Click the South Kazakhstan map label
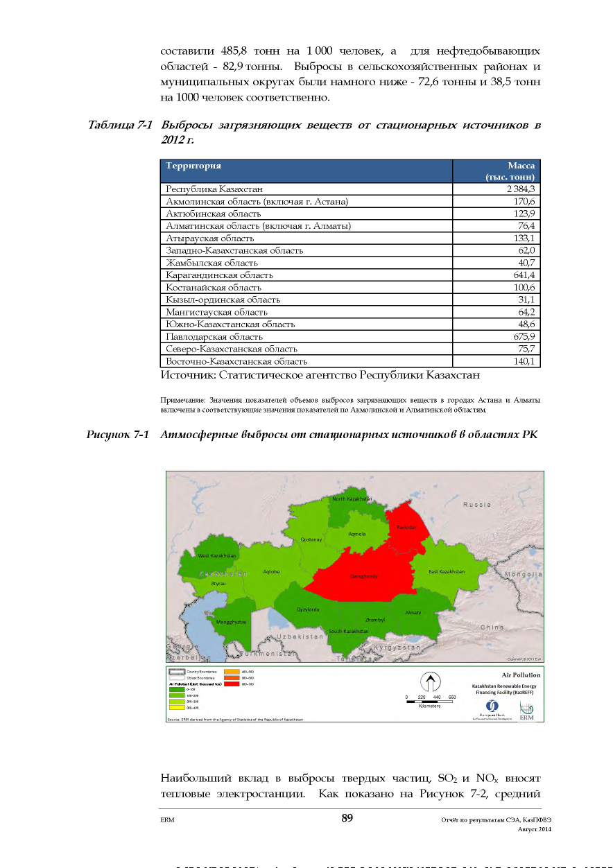Viewport: 613px width, 868px height. (349, 631)
